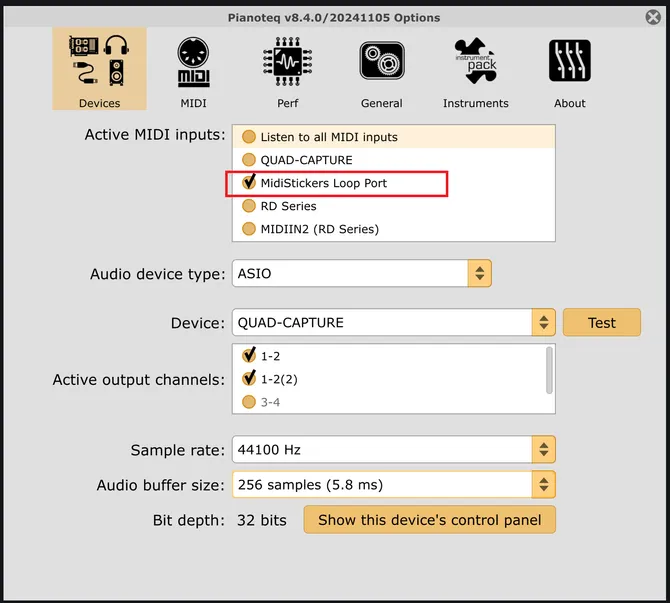This screenshot has height=603, width=670.
Task: Switch to the About tab label
Action: [570, 103]
